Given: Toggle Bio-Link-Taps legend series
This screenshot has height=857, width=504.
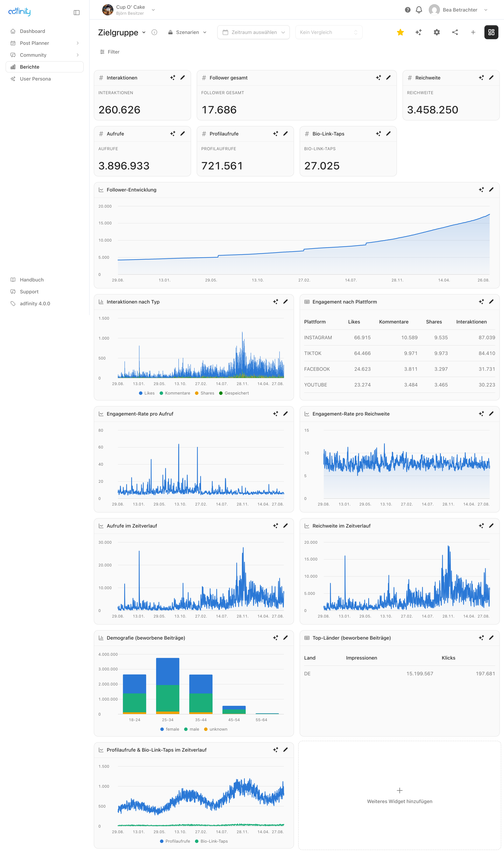Looking at the screenshot, I should (x=211, y=841).
